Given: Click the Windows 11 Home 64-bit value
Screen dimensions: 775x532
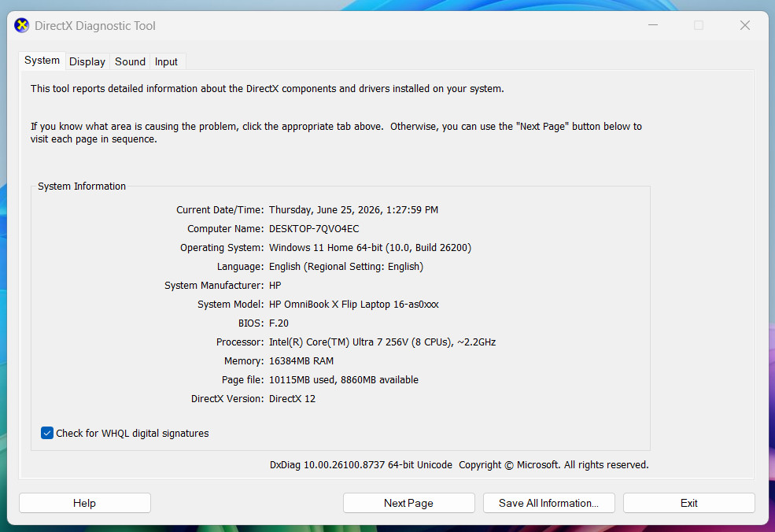Looking at the screenshot, I should pyautogui.click(x=371, y=248).
